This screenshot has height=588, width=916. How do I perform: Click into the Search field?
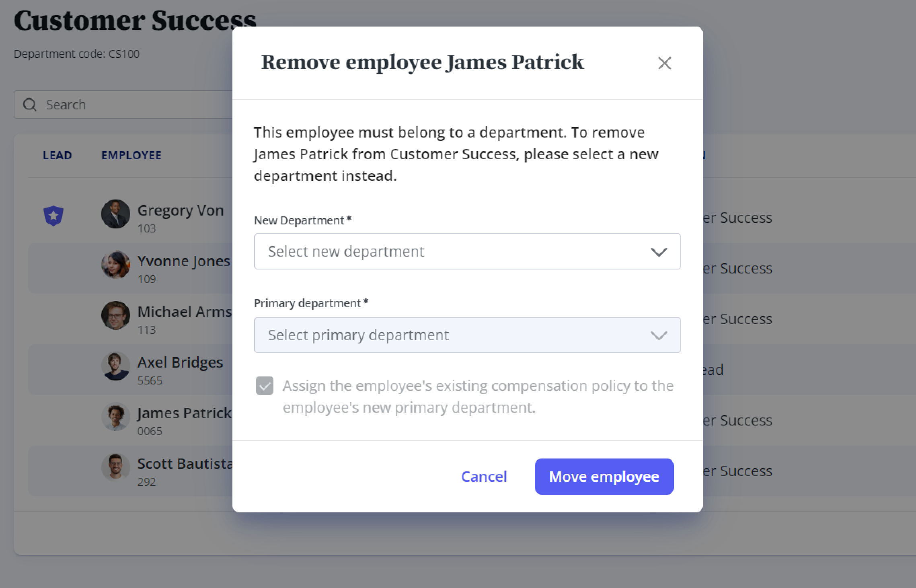tap(123, 105)
